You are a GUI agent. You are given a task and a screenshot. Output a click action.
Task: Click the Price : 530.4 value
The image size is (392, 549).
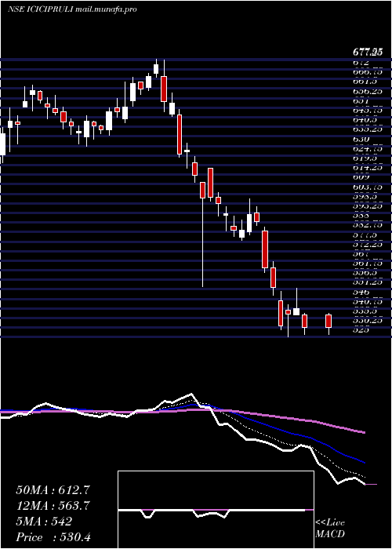coord(53,537)
